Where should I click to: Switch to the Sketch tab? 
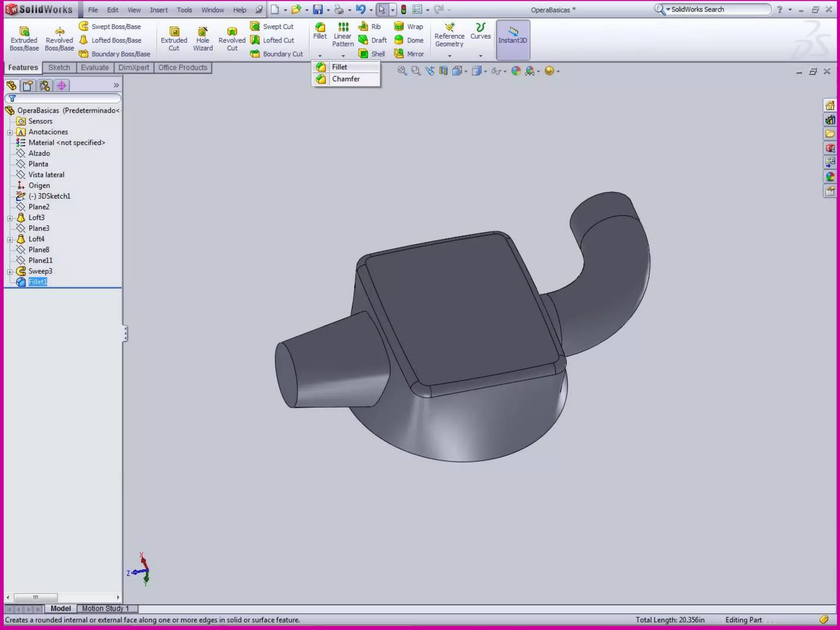pyautogui.click(x=59, y=68)
